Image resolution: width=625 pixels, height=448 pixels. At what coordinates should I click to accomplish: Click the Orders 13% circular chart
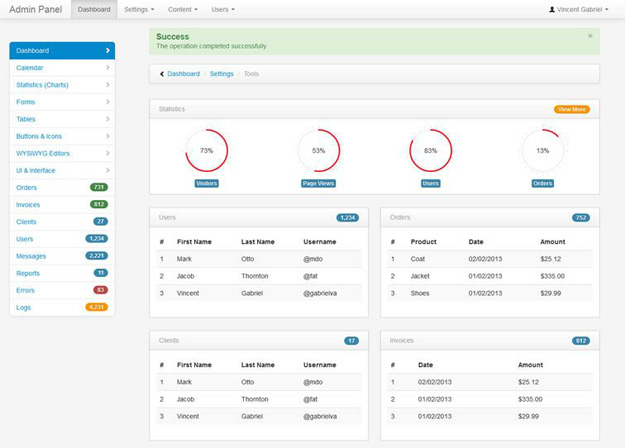click(542, 151)
